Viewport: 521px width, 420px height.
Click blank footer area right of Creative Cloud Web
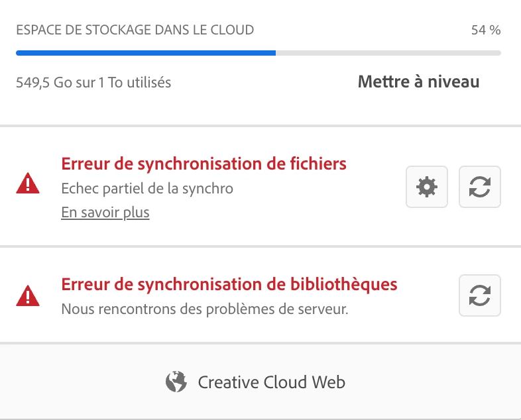(437, 382)
